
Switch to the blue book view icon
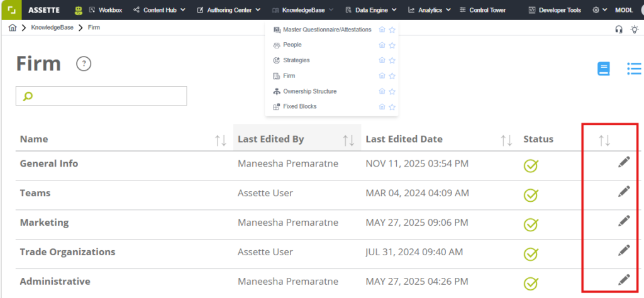604,69
